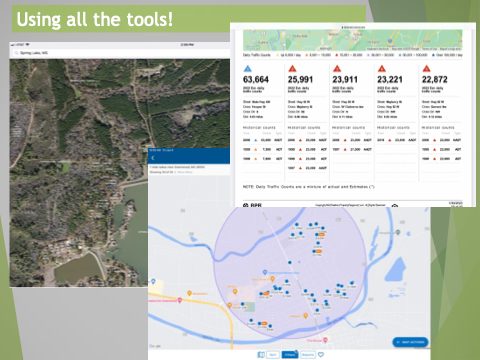The height and width of the screenshot is (360, 480).
Task: Tap the back chevron in blue header
Action: click(x=153, y=158)
